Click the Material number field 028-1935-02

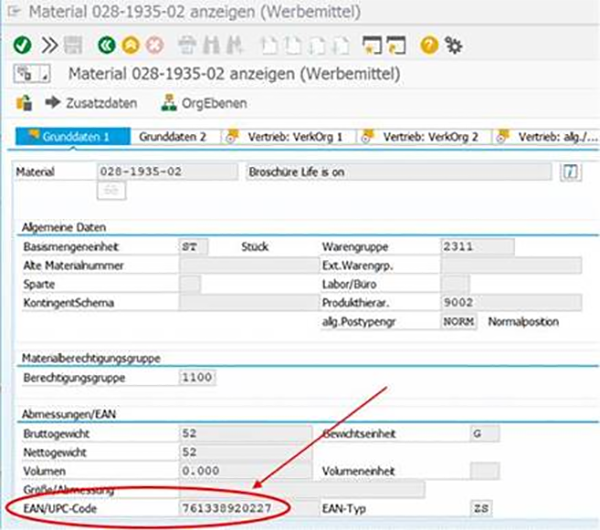(167, 171)
